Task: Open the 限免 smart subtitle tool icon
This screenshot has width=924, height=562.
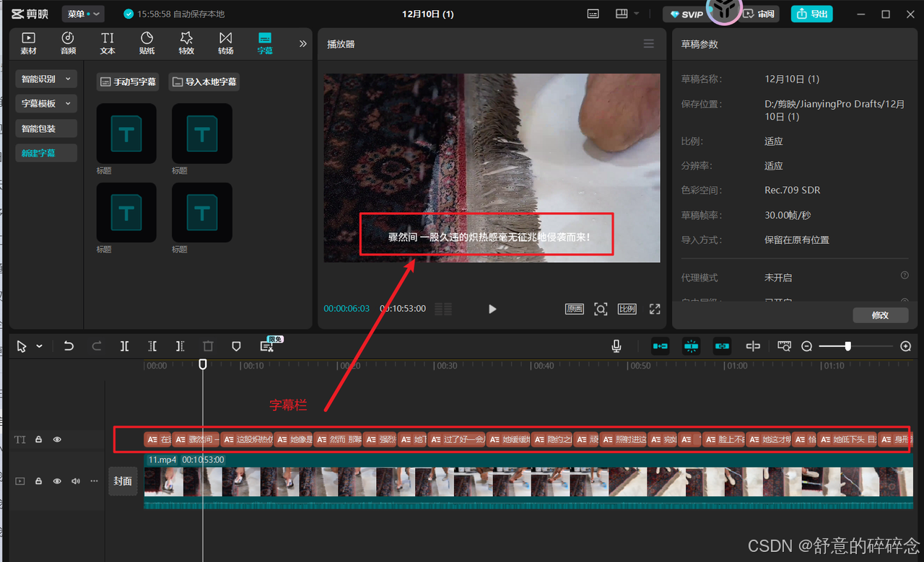Action: (x=268, y=346)
